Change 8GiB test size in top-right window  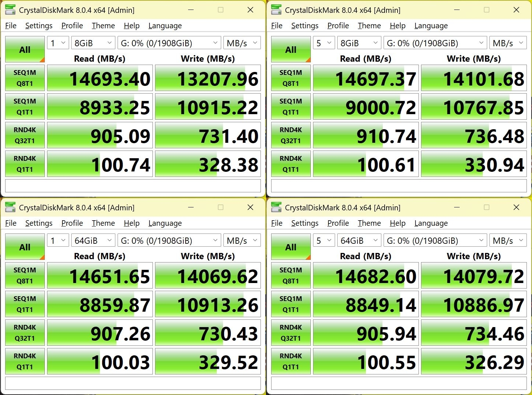(x=359, y=43)
